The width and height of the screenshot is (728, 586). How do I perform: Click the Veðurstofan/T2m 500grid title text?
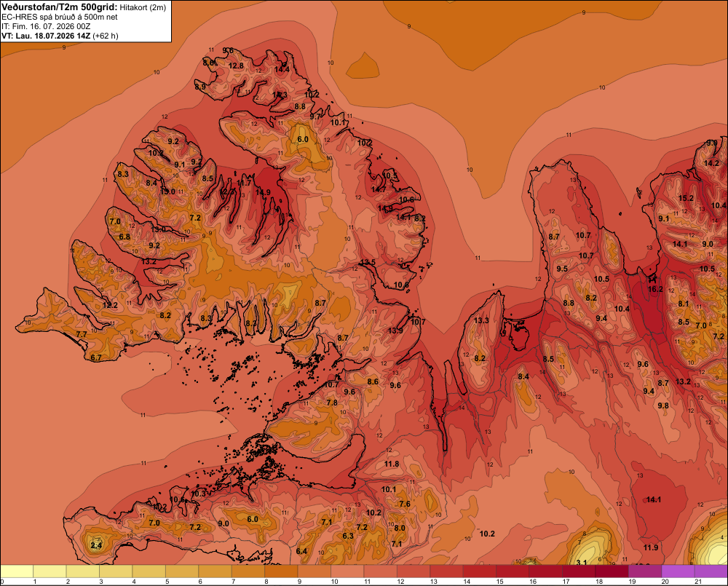click(x=59, y=7)
